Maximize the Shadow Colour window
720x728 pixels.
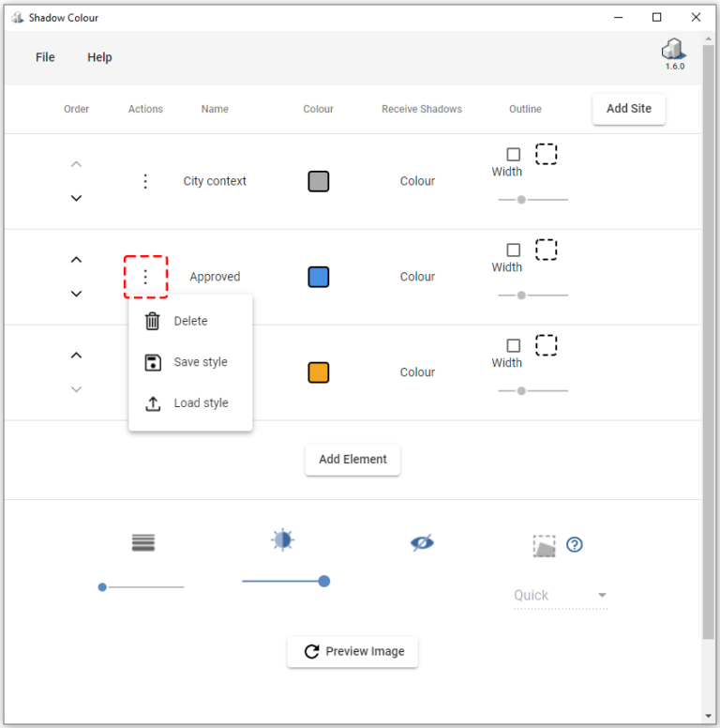(x=657, y=18)
